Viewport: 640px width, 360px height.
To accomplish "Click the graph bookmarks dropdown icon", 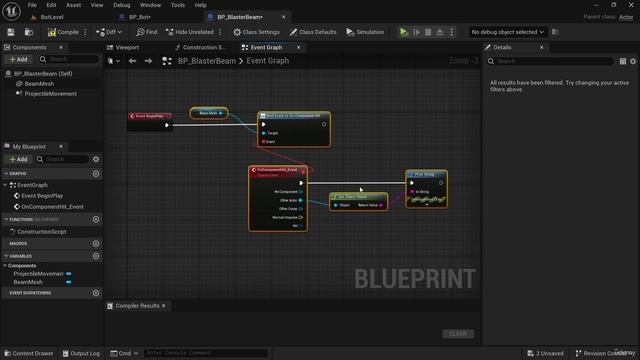I will pyautogui.click(x=114, y=61).
